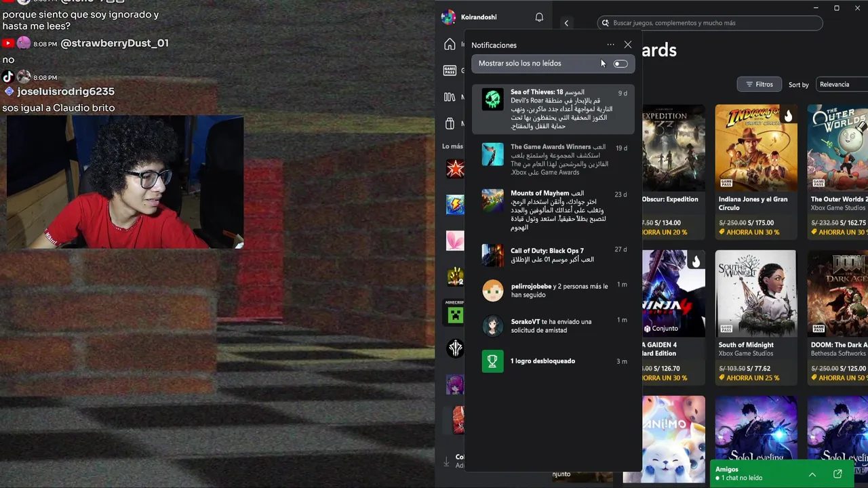Open the Call of Duty notification thumbnail
868x488 pixels.
coord(493,256)
